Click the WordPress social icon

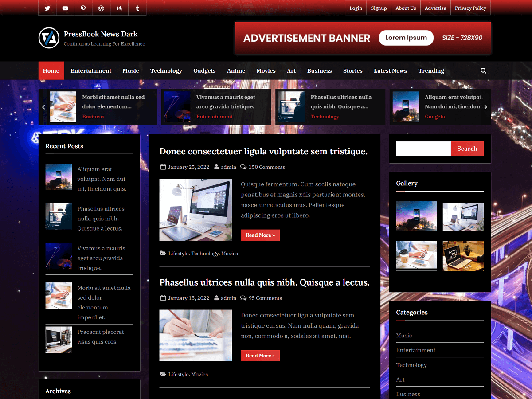(101, 8)
